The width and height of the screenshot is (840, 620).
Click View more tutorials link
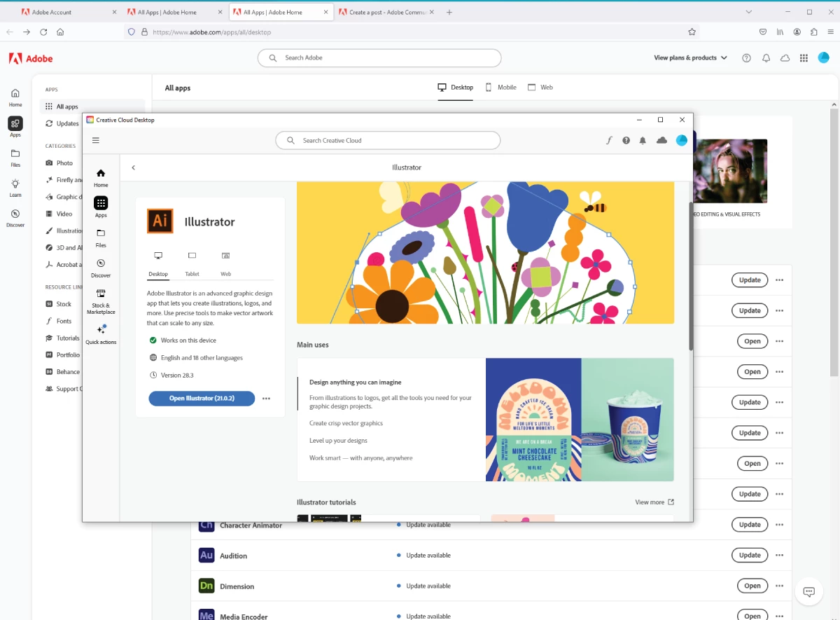click(654, 502)
